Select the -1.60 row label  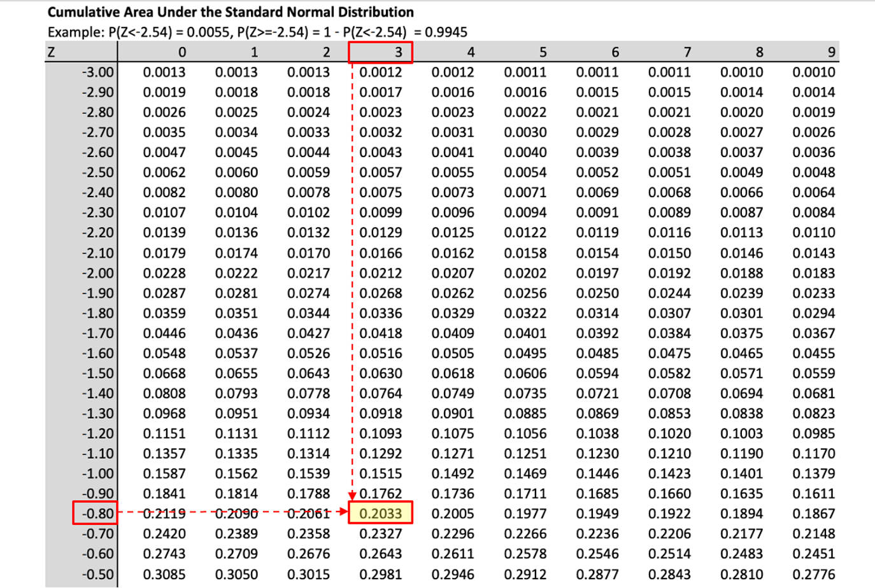[x=97, y=353]
